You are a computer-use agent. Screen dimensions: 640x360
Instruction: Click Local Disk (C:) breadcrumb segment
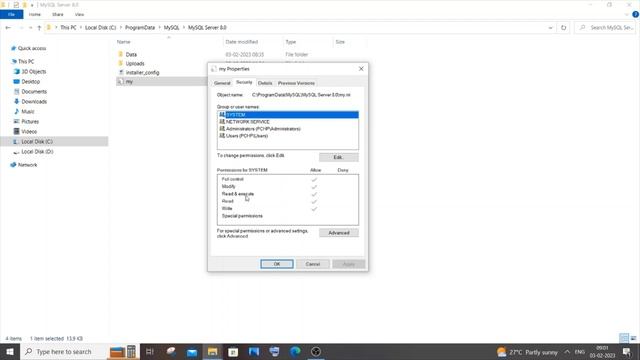point(100,28)
